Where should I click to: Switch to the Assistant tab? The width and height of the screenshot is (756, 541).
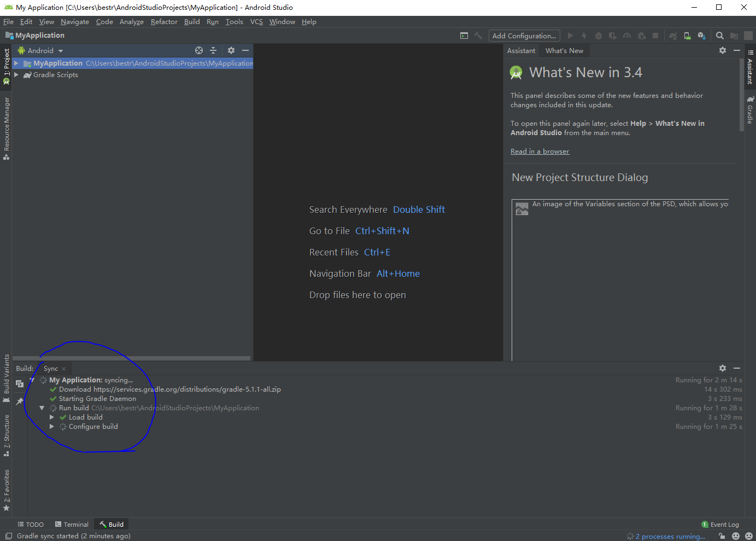[x=521, y=50]
